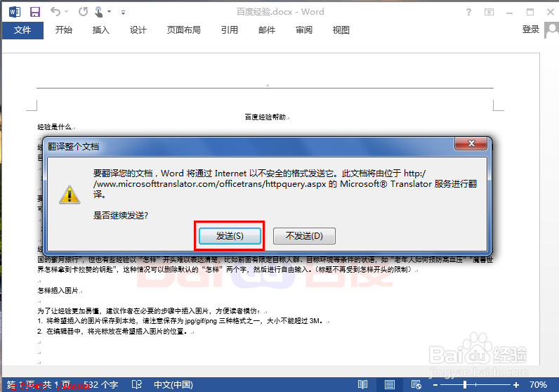Screen dimensions: 559x392
Task: Click the line 经验是什么 in document
Action: [55, 126]
